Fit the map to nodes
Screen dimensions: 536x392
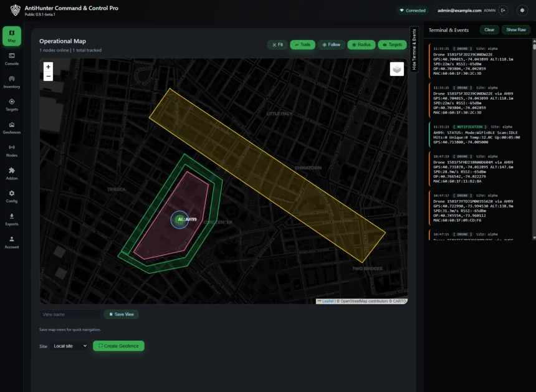click(277, 45)
